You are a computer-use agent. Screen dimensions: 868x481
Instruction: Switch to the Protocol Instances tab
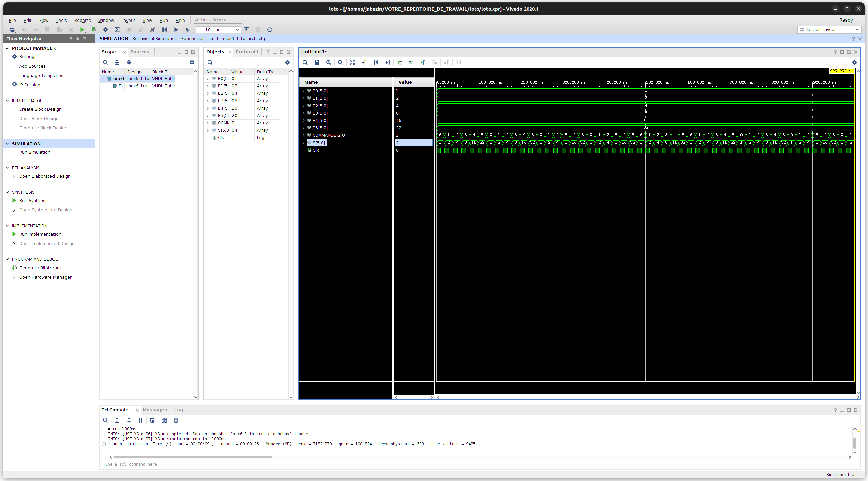(x=247, y=52)
